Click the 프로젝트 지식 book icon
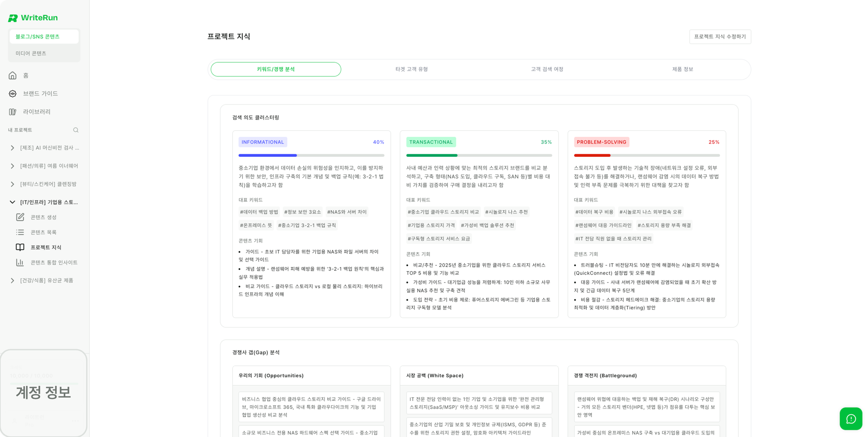Screen dimensions: 868x437 (20, 247)
